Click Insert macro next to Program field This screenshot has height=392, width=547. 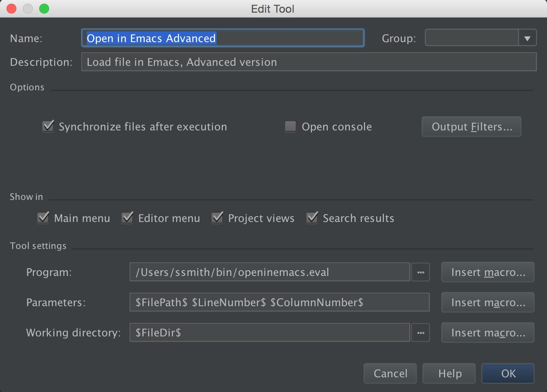point(487,272)
